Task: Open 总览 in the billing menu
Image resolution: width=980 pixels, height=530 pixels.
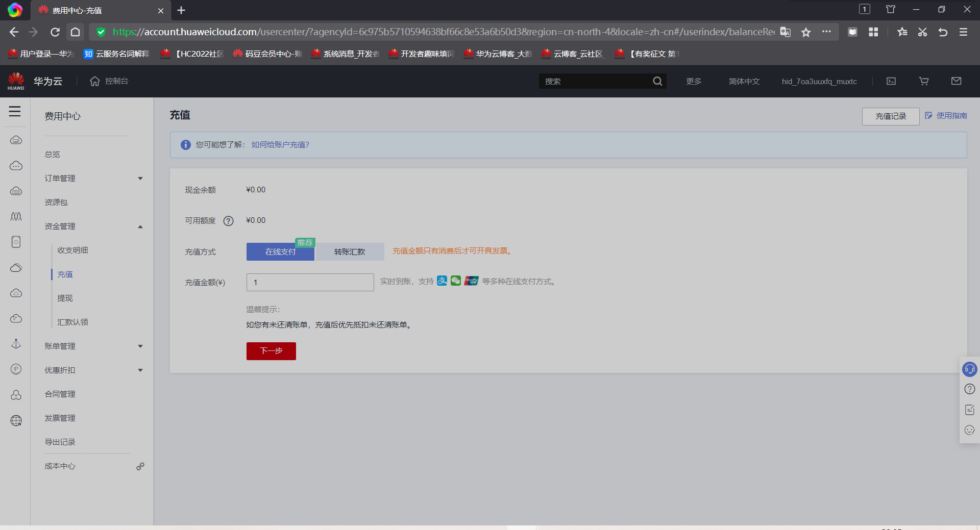Action: click(52, 155)
